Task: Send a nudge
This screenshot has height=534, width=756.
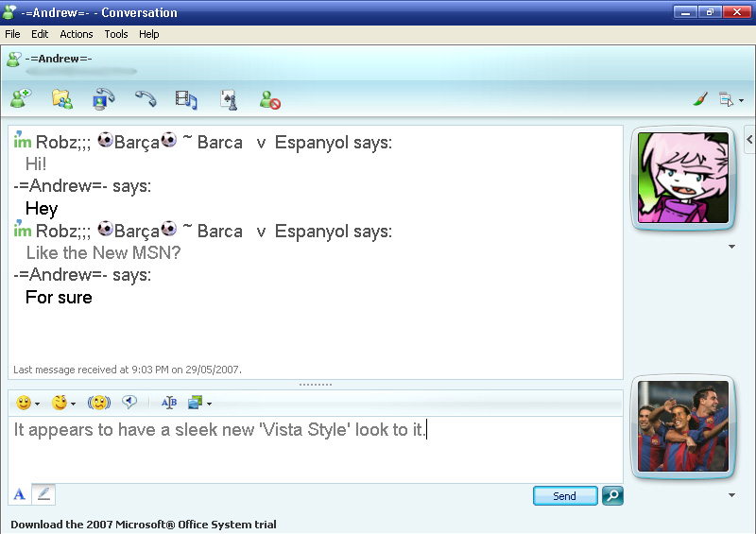Action: [x=99, y=403]
